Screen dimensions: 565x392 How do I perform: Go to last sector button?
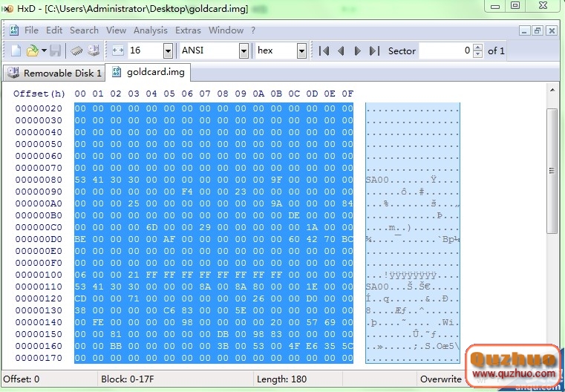click(374, 50)
